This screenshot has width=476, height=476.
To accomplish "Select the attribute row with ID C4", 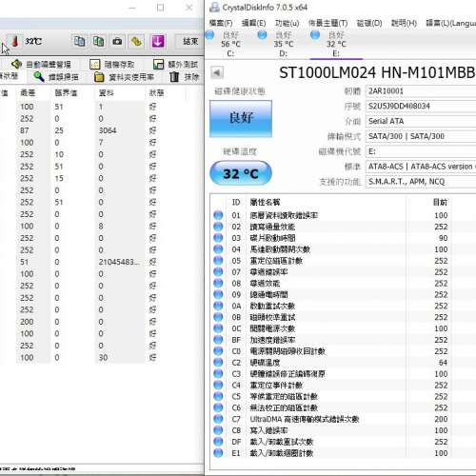I will click(x=344, y=385).
